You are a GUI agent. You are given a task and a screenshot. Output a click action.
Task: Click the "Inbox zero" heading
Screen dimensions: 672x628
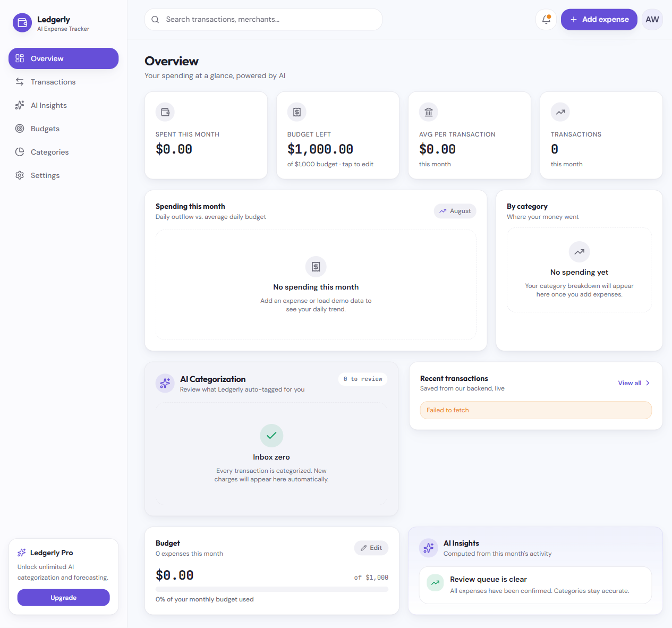click(271, 457)
